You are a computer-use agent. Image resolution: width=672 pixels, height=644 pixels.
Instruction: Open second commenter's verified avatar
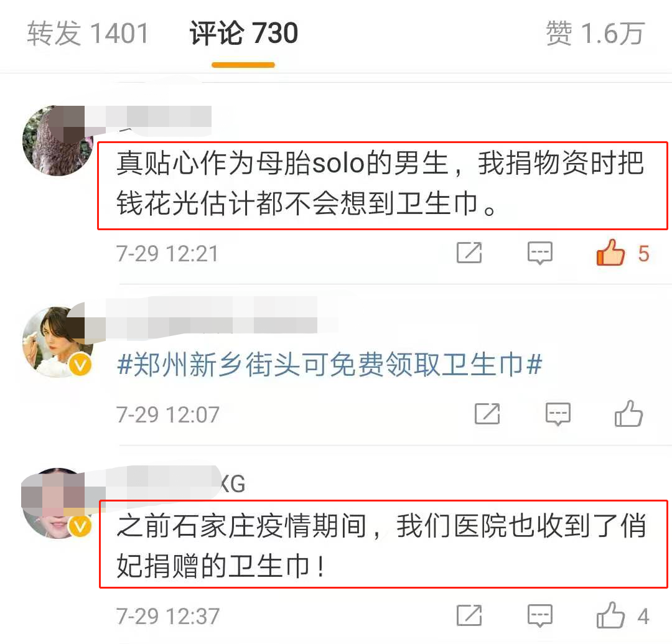(x=58, y=342)
